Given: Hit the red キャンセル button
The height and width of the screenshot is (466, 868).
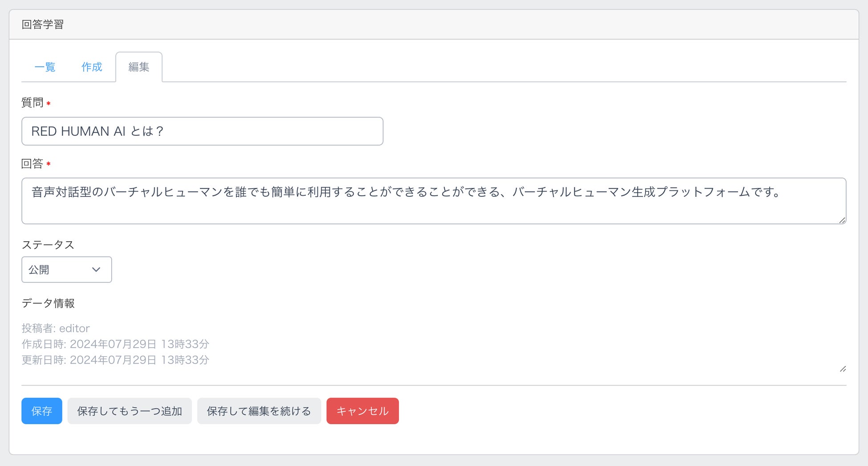Looking at the screenshot, I should [362, 411].
